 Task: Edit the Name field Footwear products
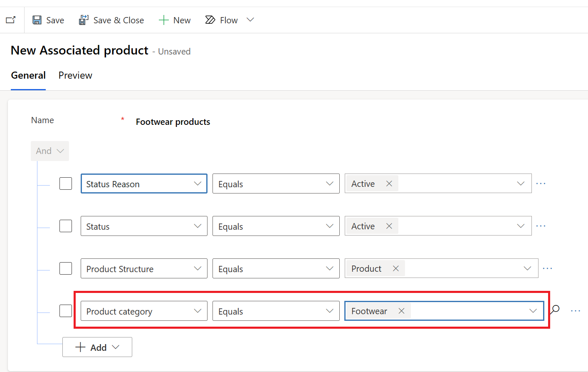point(173,122)
